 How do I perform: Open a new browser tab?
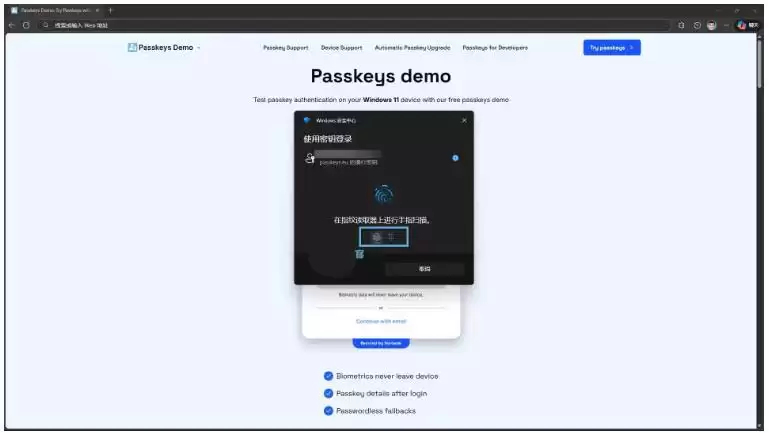tap(110, 10)
